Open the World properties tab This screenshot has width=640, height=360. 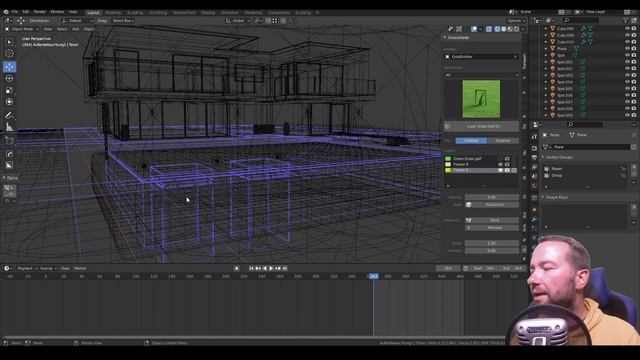pos(534,187)
